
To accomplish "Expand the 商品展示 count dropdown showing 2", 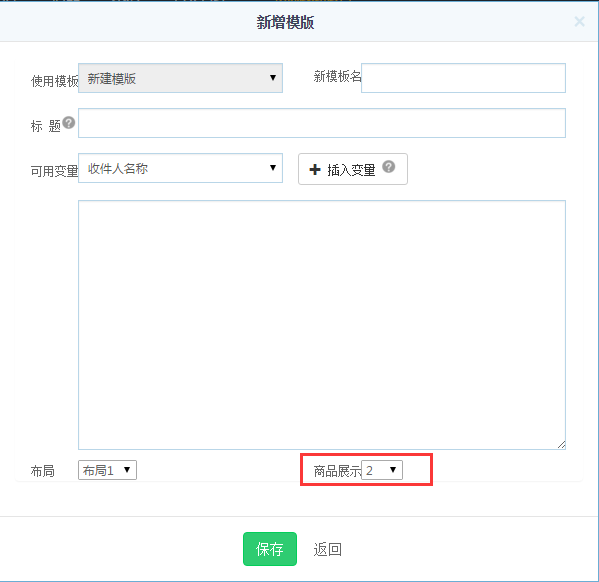I will tap(382, 470).
